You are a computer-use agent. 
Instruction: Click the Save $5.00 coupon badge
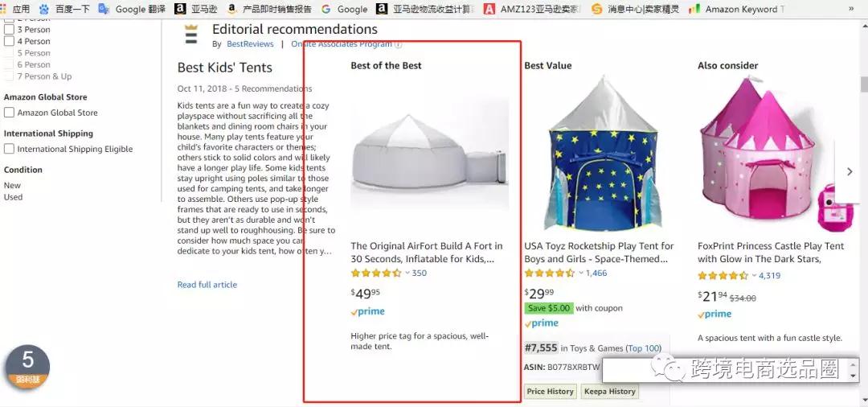tap(549, 308)
